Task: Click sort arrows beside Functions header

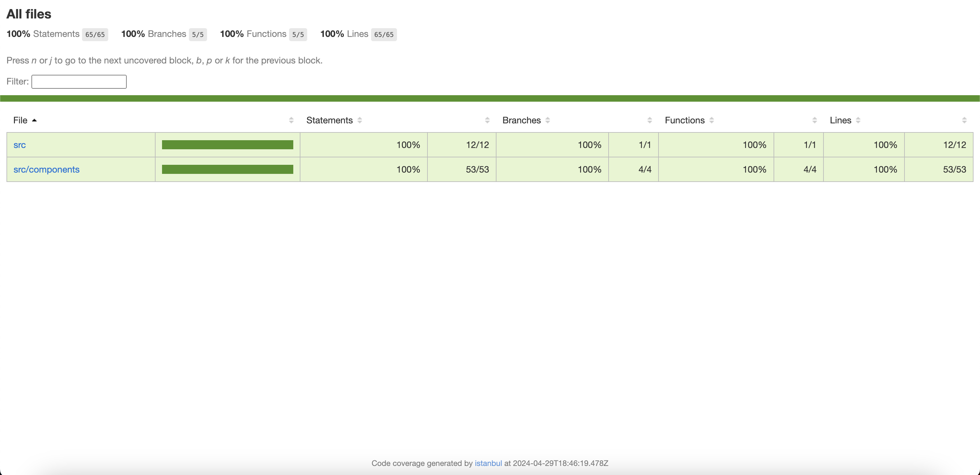Action: pyautogui.click(x=711, y=120)
